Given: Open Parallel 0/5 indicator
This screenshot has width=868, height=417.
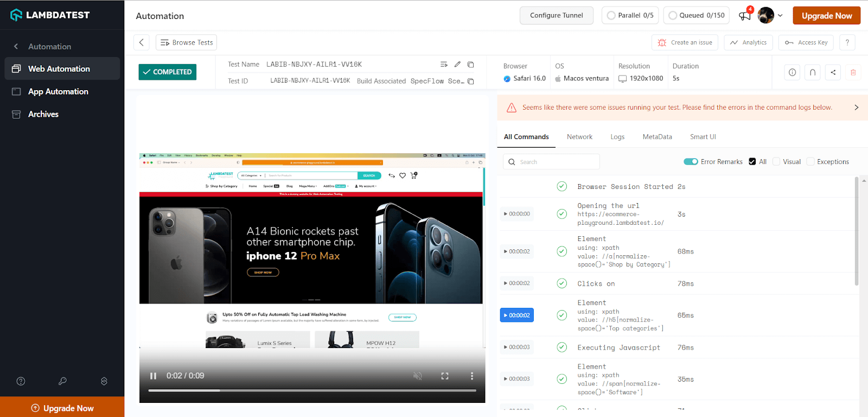Looking at the screenshot, I should tap(630, 15).
